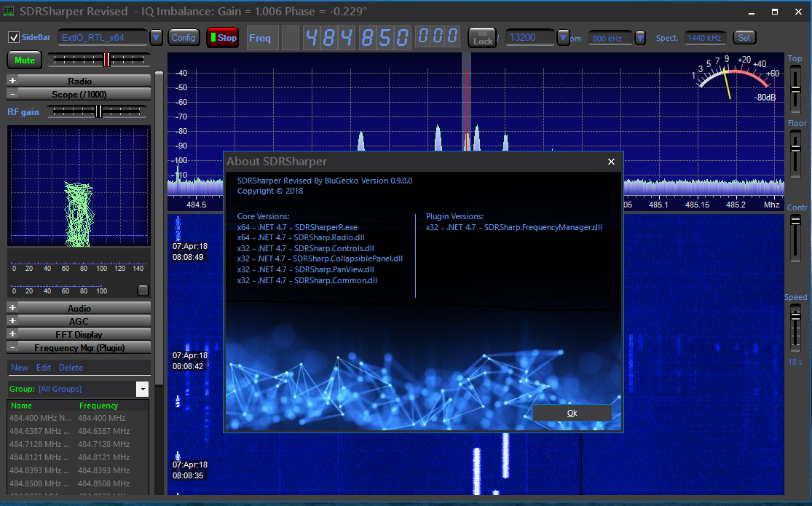812x506 pixels.
Task: Open the ExtIO_RTL_x64 device dropdown
Action: pyautogui.click(x=156, y=38)
